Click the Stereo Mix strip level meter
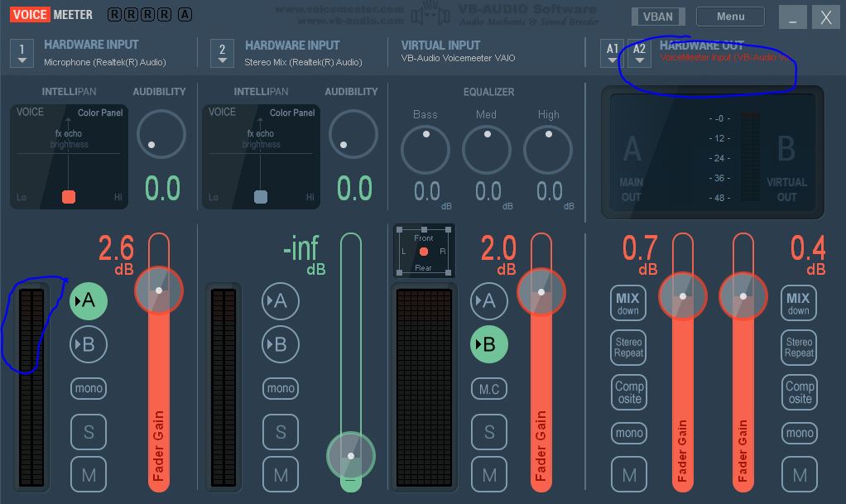The image size is (846, 504). tap(224, 387)
